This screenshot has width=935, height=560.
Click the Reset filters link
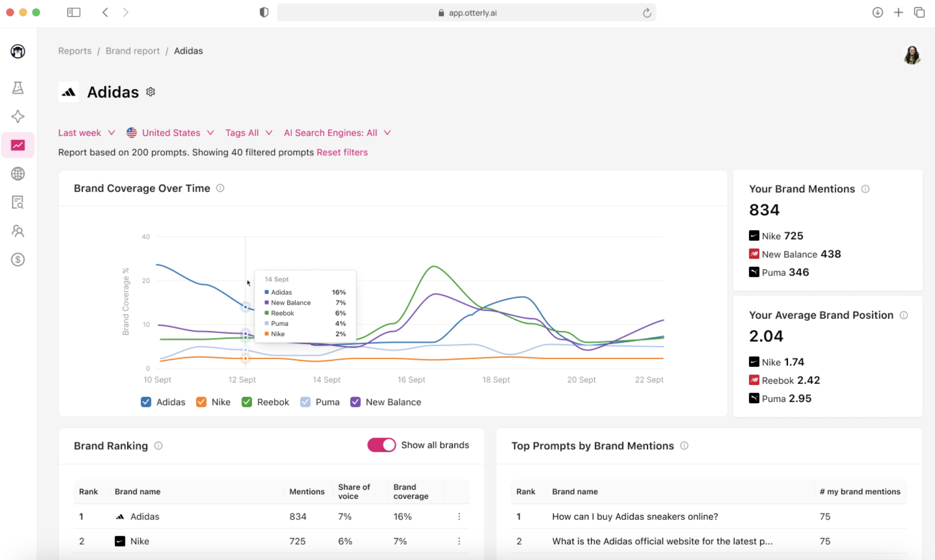342,152
